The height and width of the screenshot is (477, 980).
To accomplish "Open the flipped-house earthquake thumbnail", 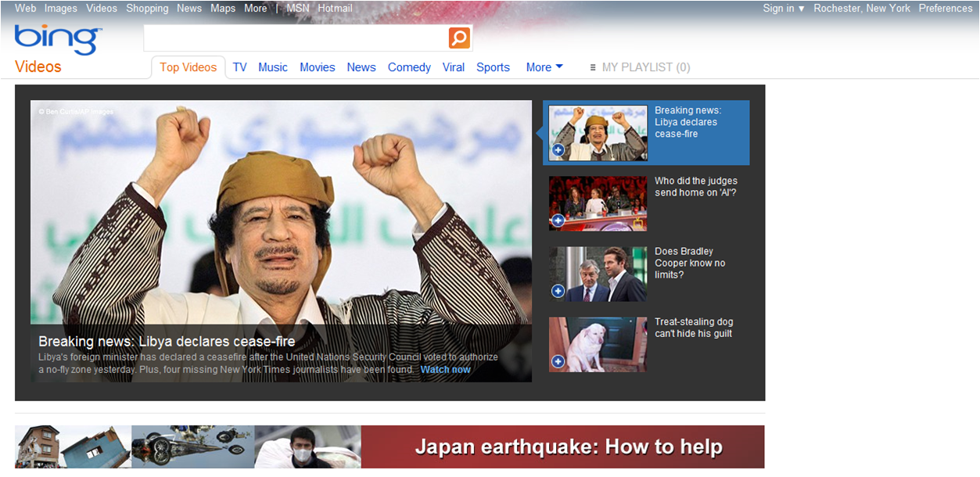I will [72, 447].
